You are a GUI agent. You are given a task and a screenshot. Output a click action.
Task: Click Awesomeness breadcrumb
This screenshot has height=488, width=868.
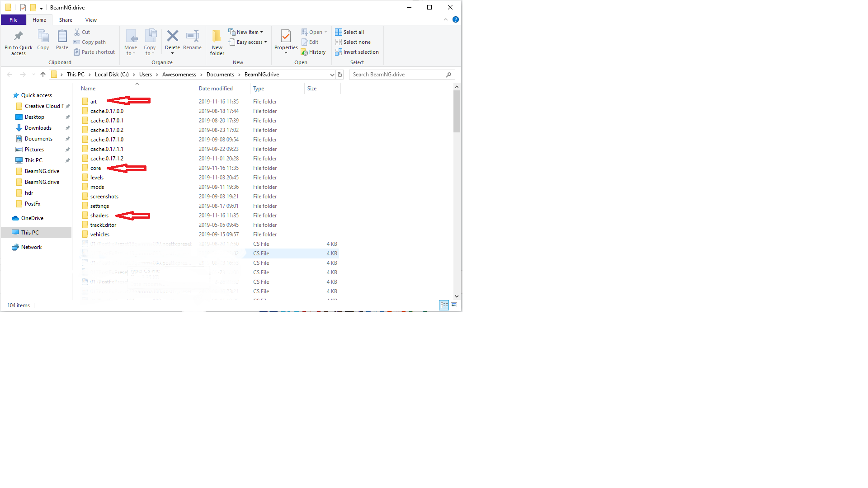tap(179, 75)
